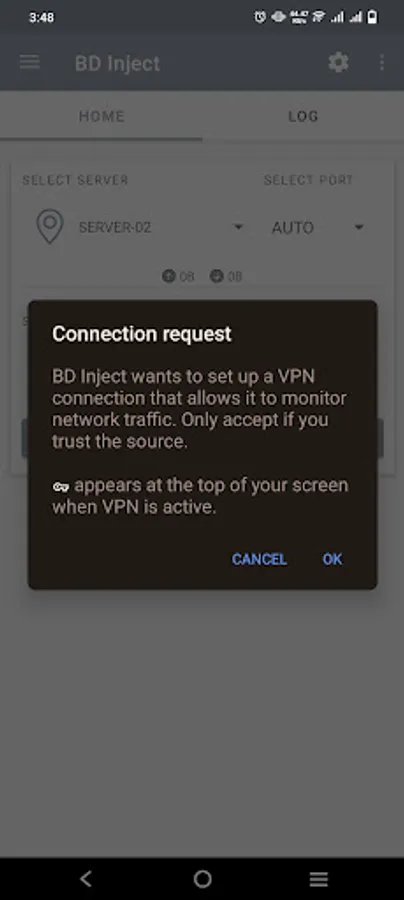Image resolution: width=404 pixels, height=900 pixels.
Task: Tap the Android home circle button
Action: point(203,878)
